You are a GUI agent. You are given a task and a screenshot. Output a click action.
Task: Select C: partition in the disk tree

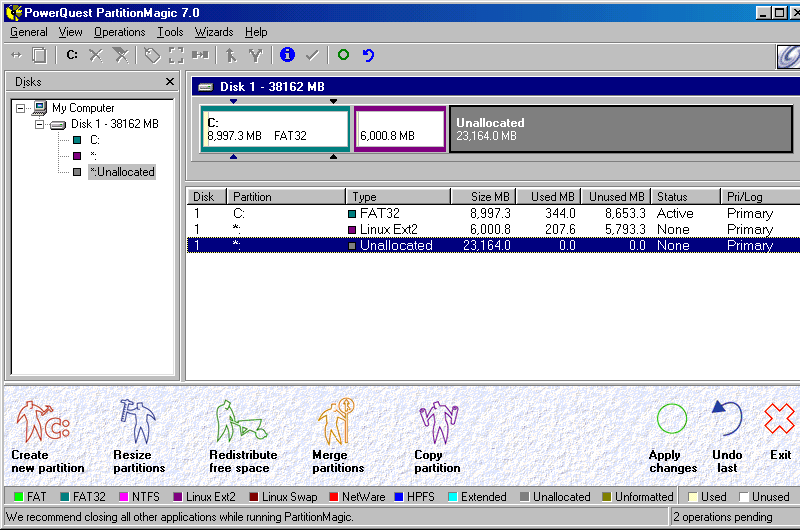tap(94, 140)
